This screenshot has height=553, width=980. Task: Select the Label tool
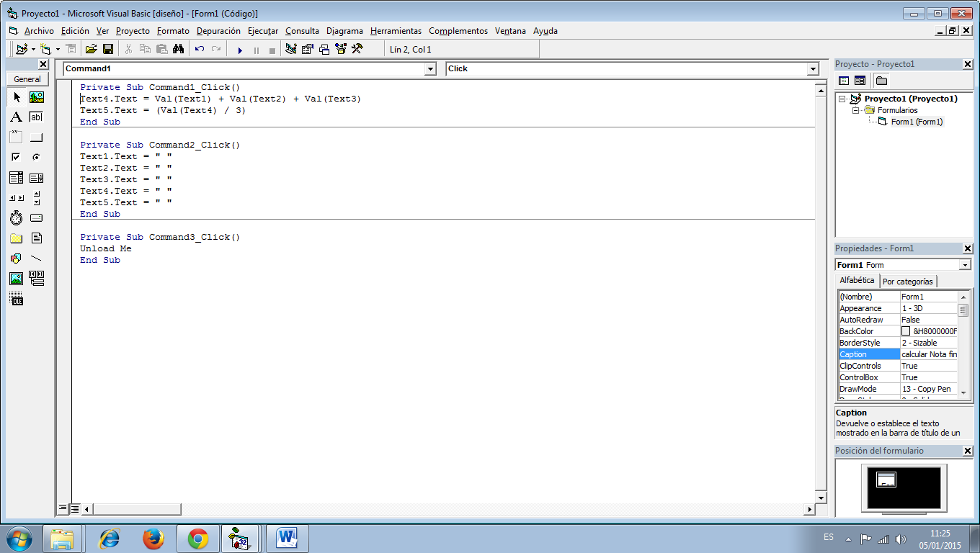[x=16, y=116]
